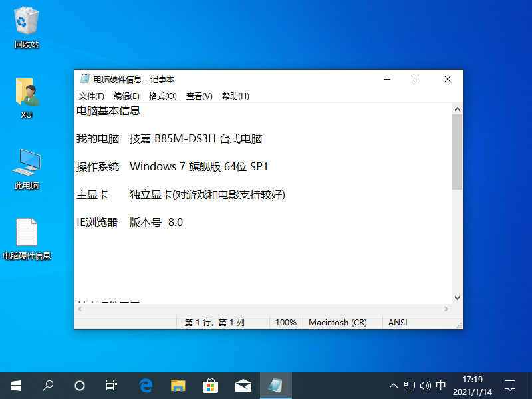The image size is (532, 399).
Task: Open Microsoft Edge from the taskbar
Action: click(146, 385)
